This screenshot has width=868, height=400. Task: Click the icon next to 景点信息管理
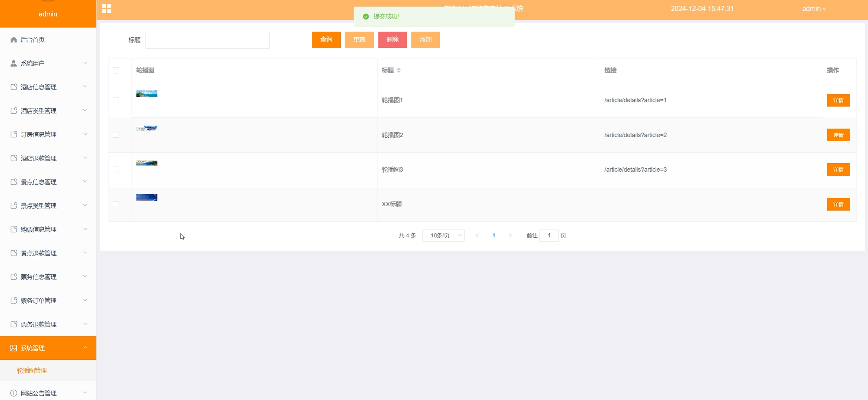14,182
